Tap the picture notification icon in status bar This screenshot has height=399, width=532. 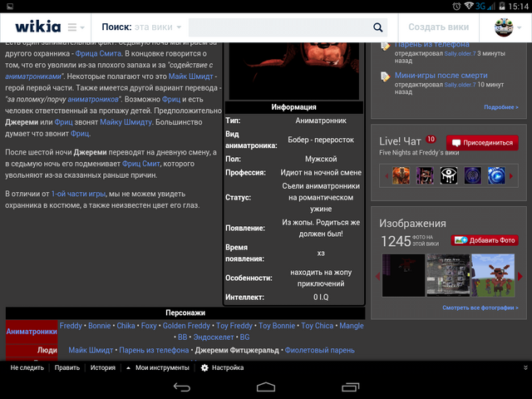10,6
